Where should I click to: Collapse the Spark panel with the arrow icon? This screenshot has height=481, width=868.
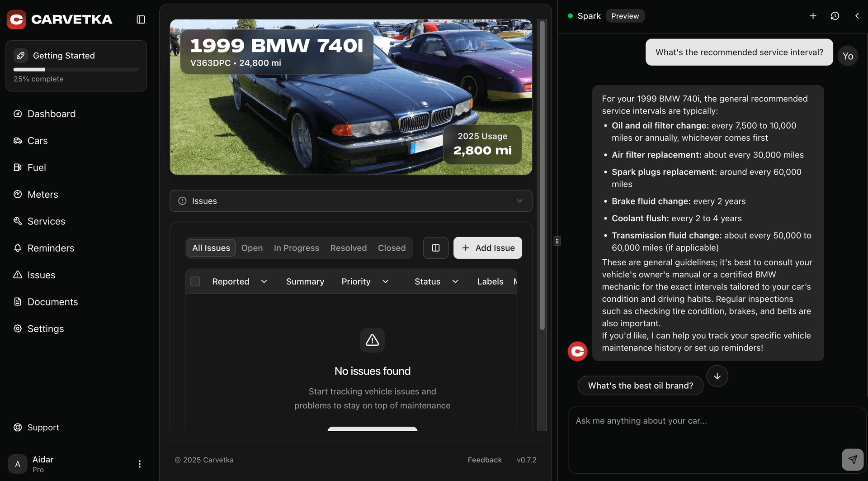tap(857, 16)
